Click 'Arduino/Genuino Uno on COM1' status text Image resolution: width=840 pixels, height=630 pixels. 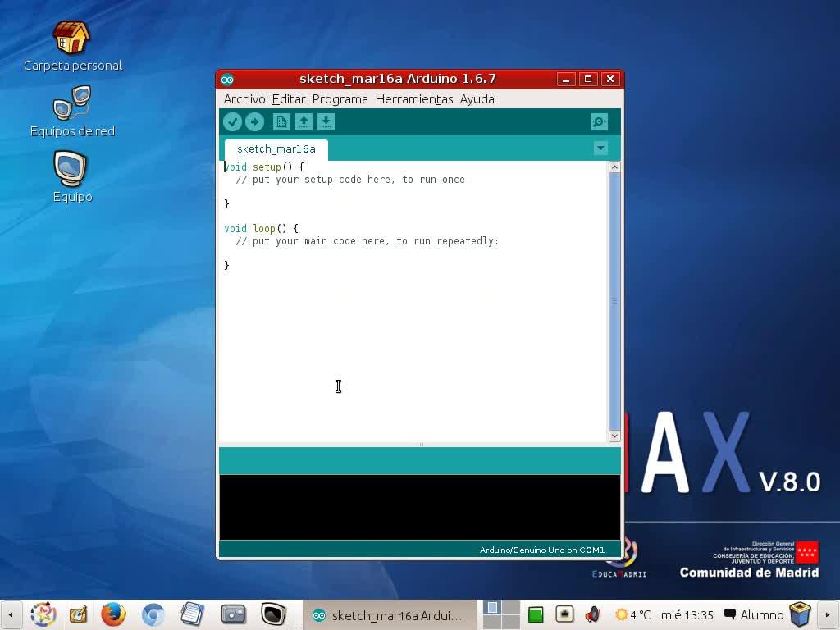tap(541, 550)
